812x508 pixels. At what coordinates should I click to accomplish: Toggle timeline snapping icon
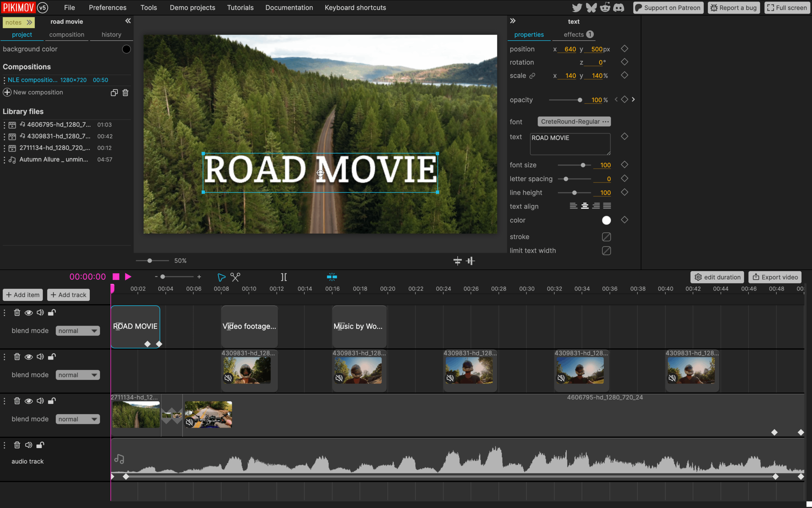332,277
